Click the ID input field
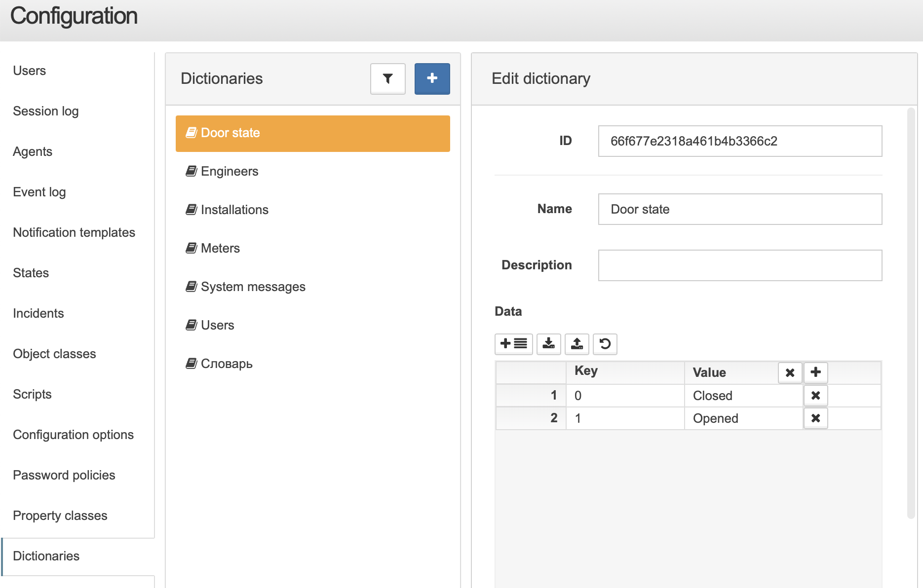The width and height of the screenshot is (923, 588). point(740,141)
